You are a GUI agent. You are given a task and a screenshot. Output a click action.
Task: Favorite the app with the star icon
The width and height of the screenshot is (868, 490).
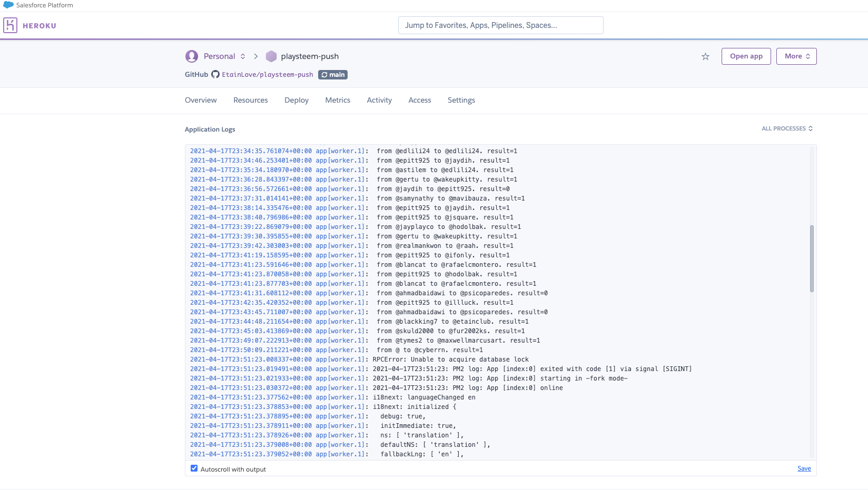coord(705,56)
